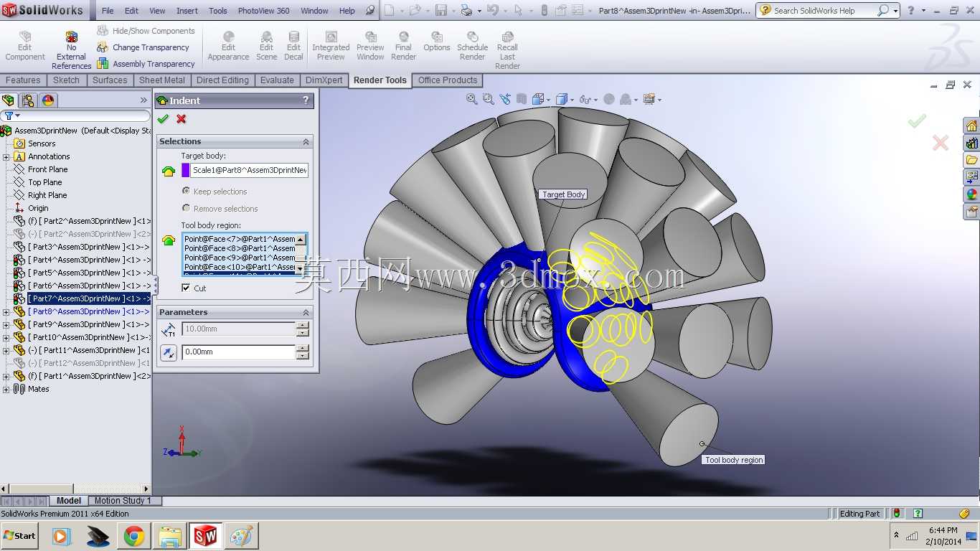Switch to the Sketch tab
Screen dimensions: 980x551
coord(66,80)
